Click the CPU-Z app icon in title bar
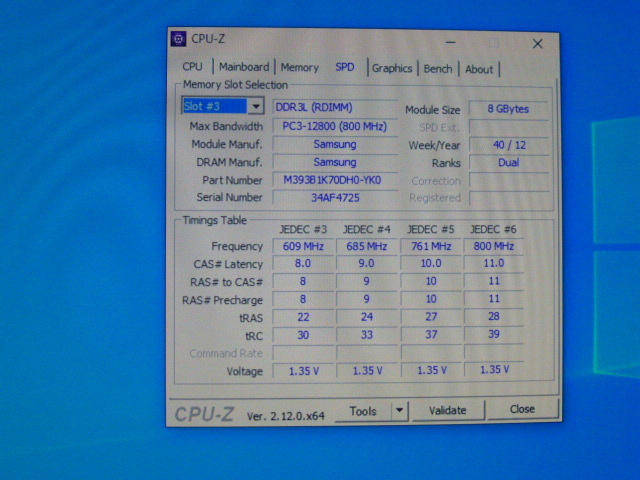The image size is (640, 480). coord(178,39)
